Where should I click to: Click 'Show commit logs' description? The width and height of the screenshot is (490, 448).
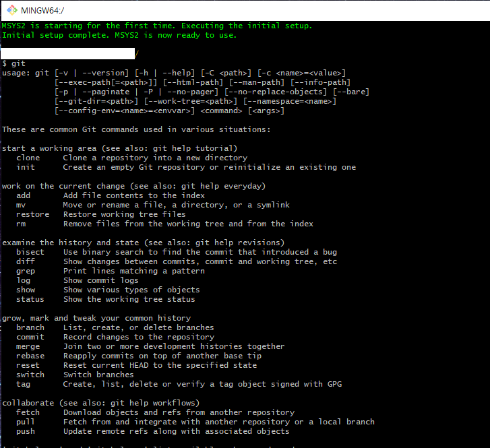point(101,280)
